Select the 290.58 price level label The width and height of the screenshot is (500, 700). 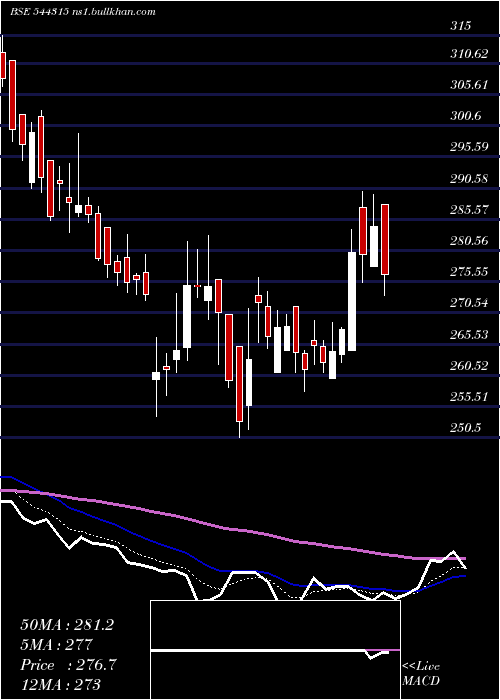tap(469, 179)
